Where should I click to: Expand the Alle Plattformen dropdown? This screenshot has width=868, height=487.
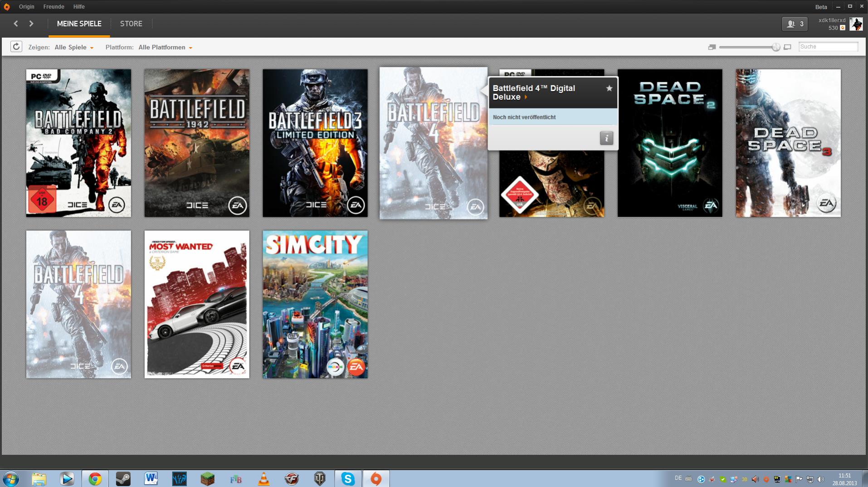tap(166, 47)
